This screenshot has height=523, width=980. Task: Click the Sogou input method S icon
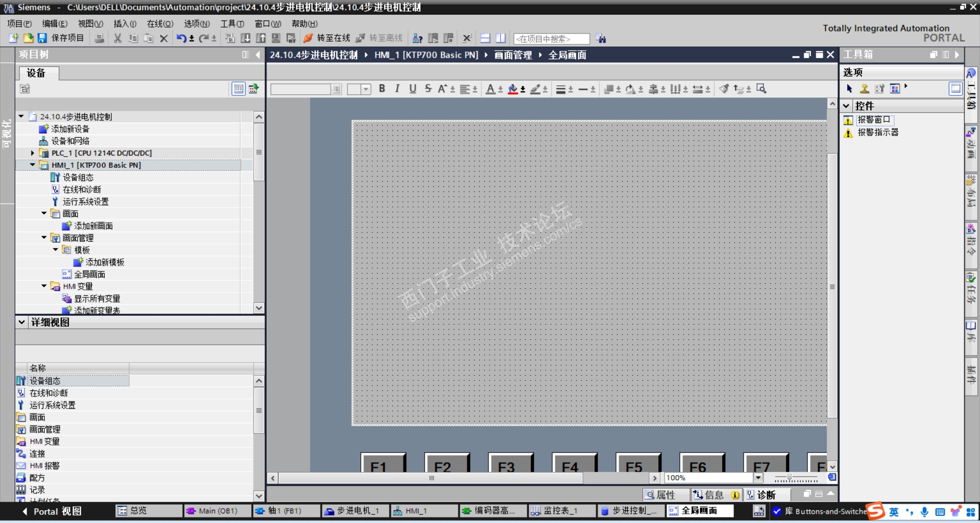tap(876, 511)
